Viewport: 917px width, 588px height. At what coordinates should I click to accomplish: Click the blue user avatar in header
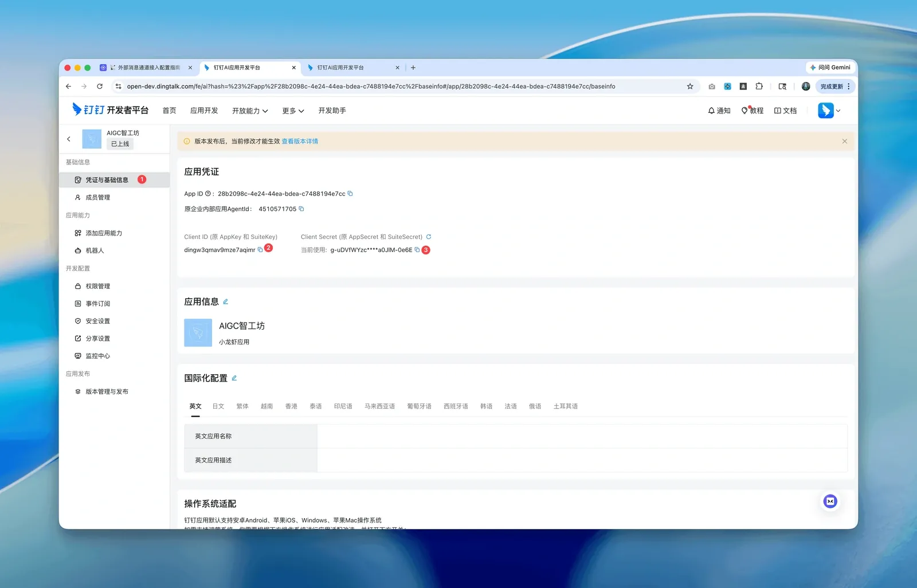pos(826,110)
